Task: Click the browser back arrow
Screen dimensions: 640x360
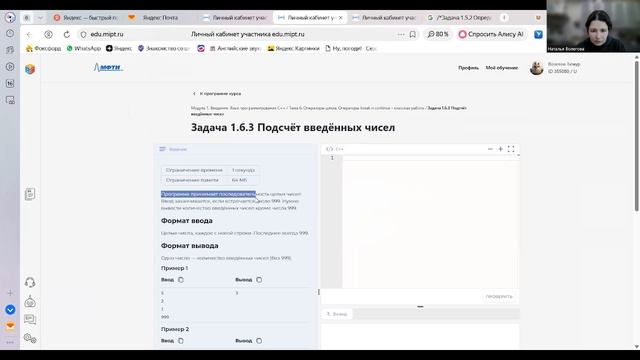Action: click(x=29, y=35)
